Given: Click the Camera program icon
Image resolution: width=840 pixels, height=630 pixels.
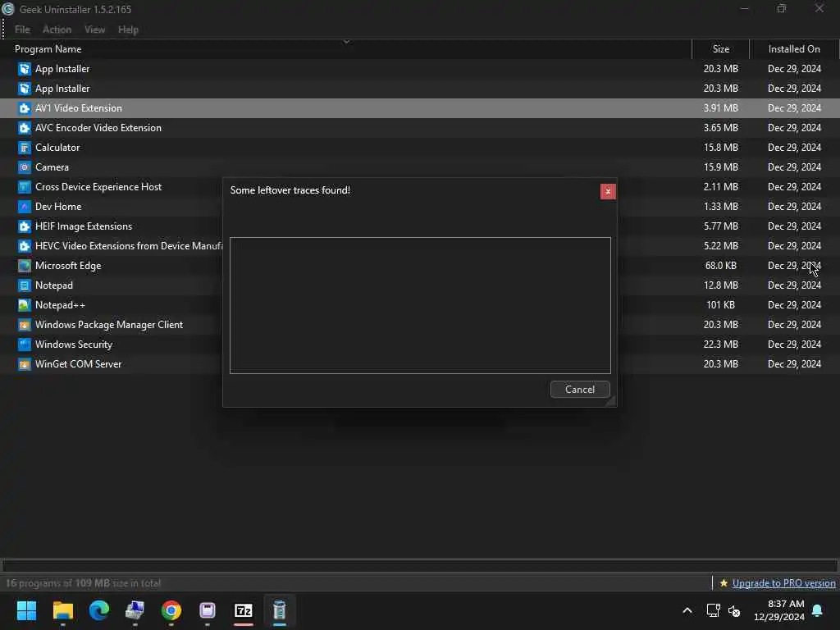Looking at the screenshot, I should (x=24, y=167).
